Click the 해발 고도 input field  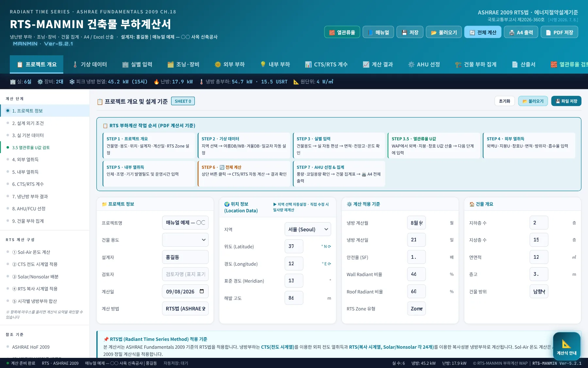(x=294, y=298)
